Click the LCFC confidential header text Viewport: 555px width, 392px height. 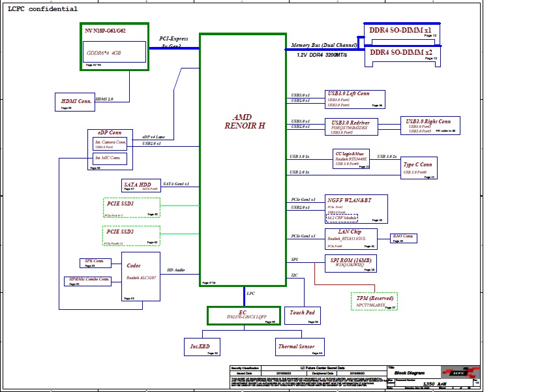coord(42,9)
